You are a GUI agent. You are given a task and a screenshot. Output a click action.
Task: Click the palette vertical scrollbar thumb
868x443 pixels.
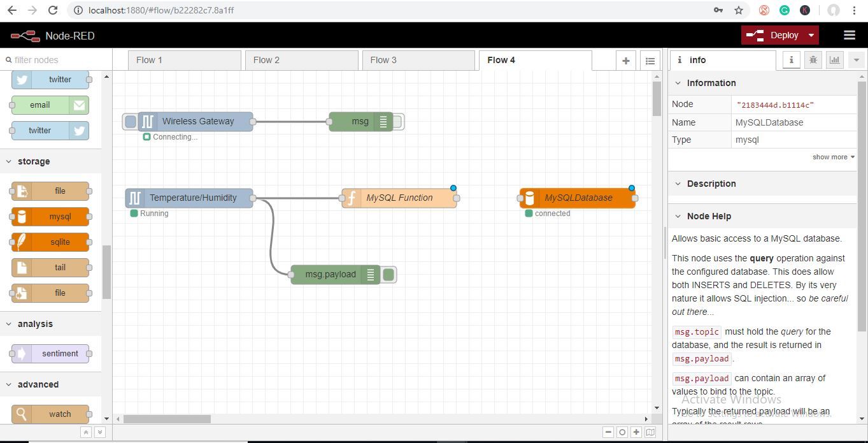point(106,272)
